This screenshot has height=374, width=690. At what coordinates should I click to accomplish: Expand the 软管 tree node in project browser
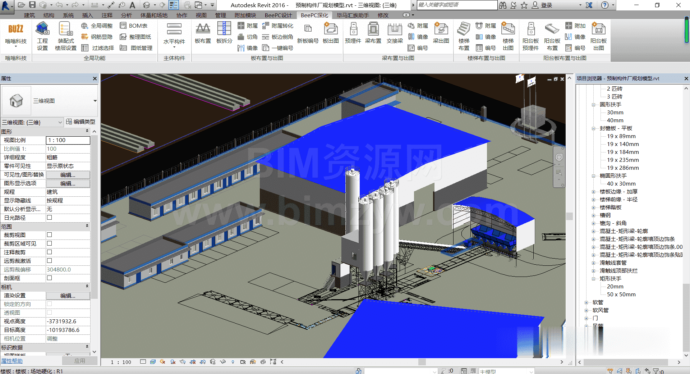click(586, 302)
